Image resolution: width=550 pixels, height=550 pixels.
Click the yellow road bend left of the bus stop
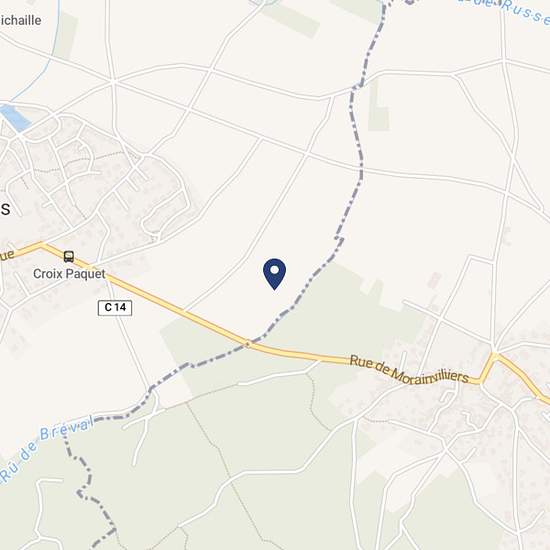point(42,245)
